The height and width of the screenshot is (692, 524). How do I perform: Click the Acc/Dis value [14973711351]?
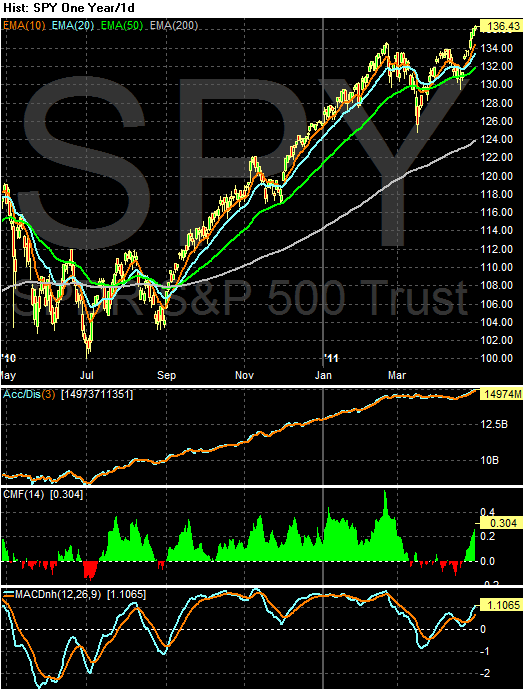[x=97, y=394]
